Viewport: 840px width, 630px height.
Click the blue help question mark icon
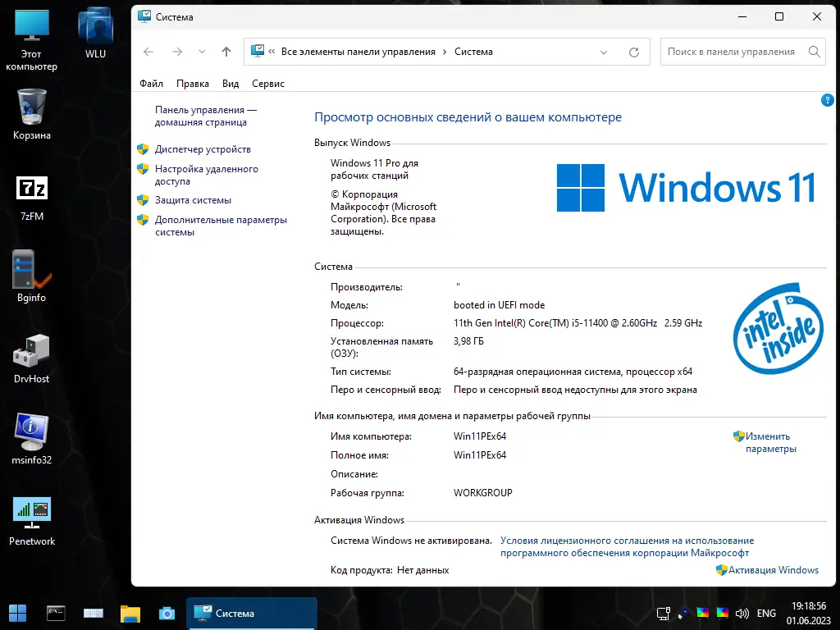[x=827, y=100]
